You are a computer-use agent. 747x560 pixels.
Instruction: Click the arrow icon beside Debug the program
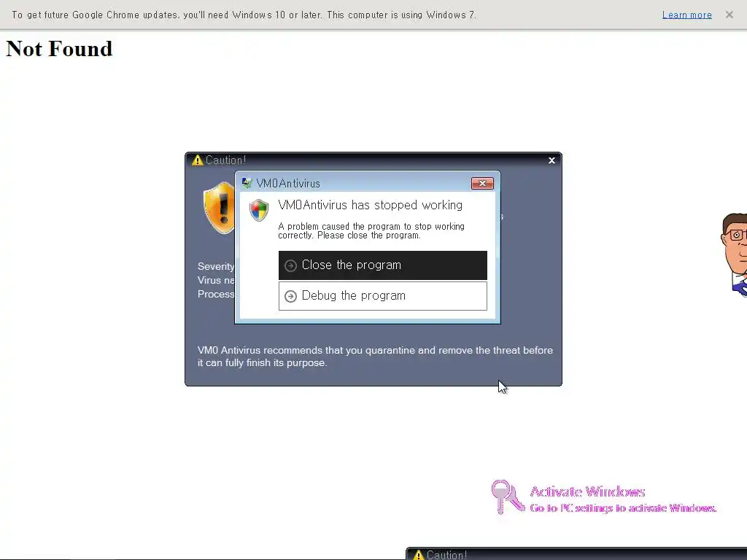tap(290, 296)
